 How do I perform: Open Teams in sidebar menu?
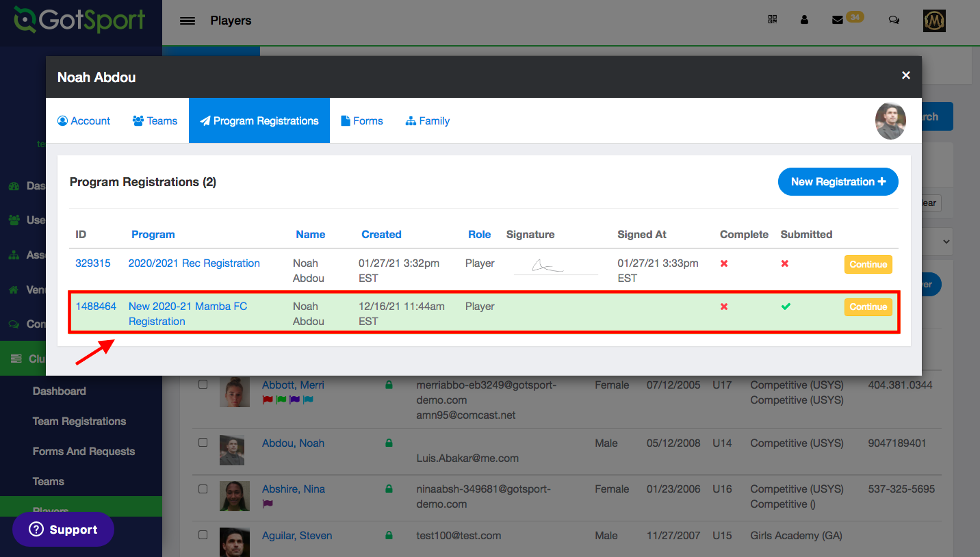tap(49, 481)
